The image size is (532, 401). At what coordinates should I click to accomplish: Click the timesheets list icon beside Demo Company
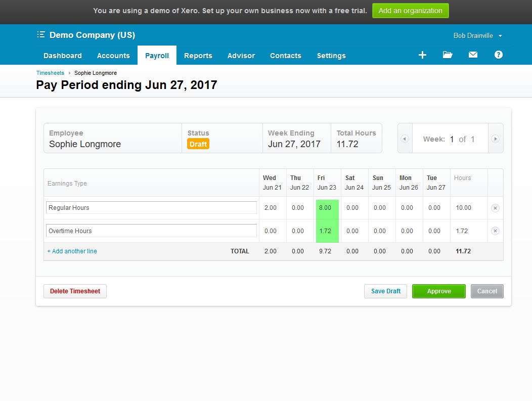(x=40, y=34)
